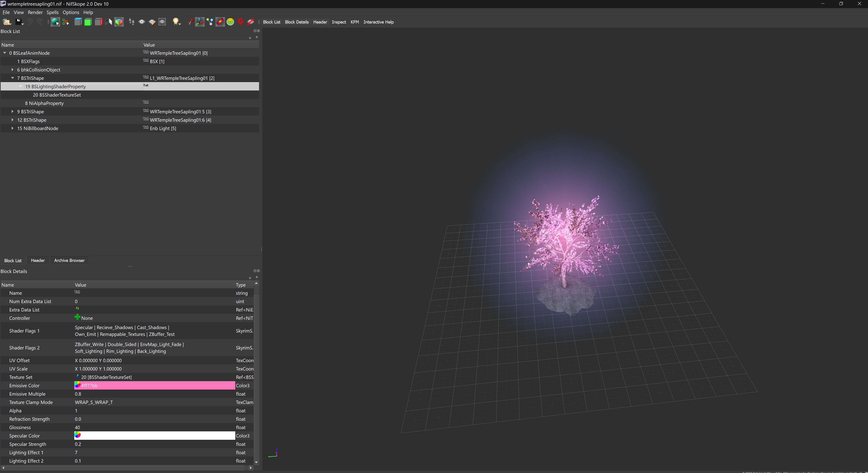This screenshot has height=473, width=868.
Task: Click the Save file floppy icon
Action: pos(19,22)
